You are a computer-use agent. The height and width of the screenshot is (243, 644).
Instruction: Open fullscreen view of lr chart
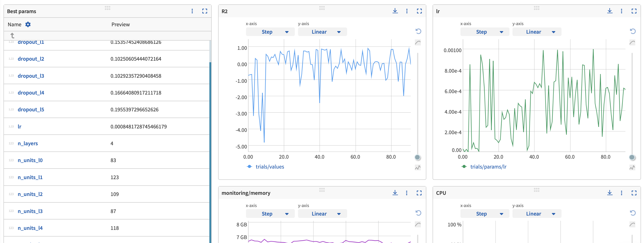pos(634,11)
